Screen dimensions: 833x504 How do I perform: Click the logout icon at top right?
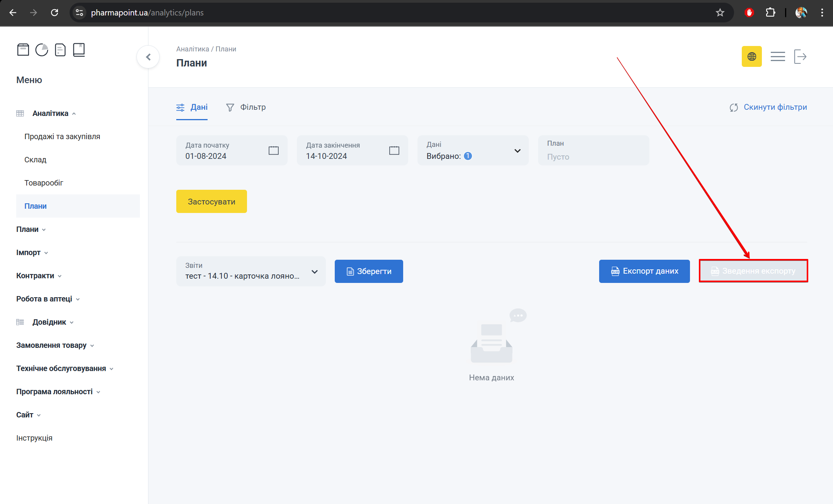click(800, 56)
